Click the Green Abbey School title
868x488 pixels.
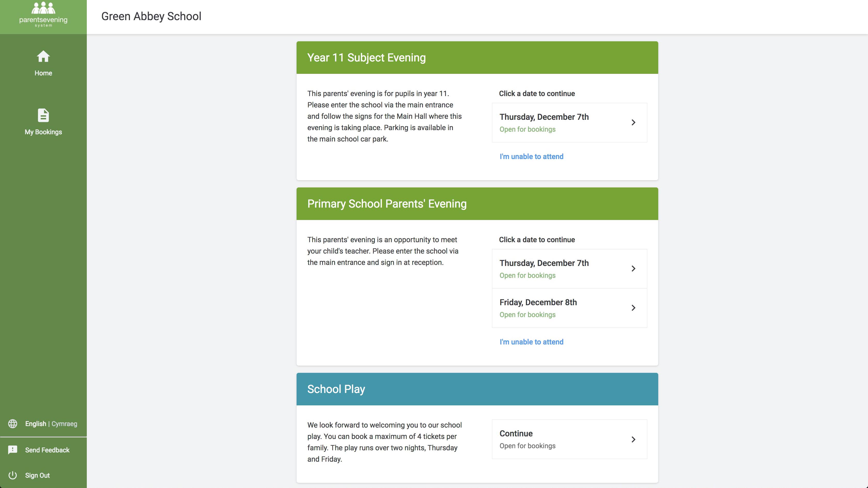pyautogui.click(x=151, y=16)
